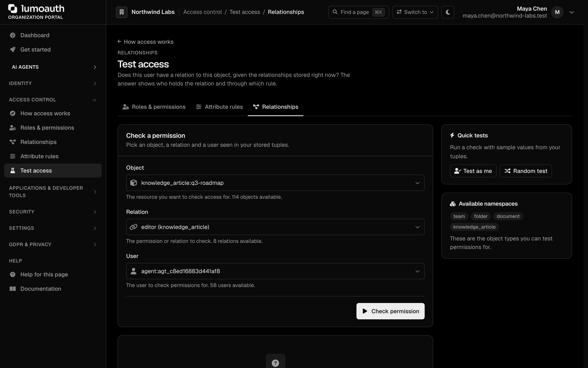The width and height of the screenshot is (588, 368).
Task: Click the Roles & permissions sidebar icon
Action: click(x=13, y=128)
